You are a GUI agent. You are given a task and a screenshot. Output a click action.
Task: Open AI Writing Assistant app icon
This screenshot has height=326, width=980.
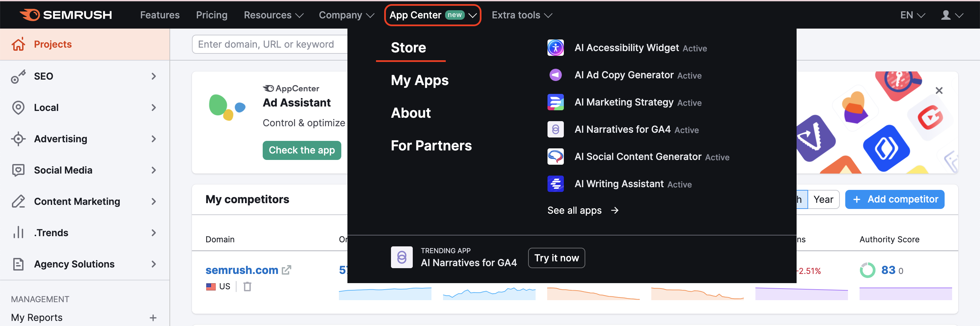555,184
